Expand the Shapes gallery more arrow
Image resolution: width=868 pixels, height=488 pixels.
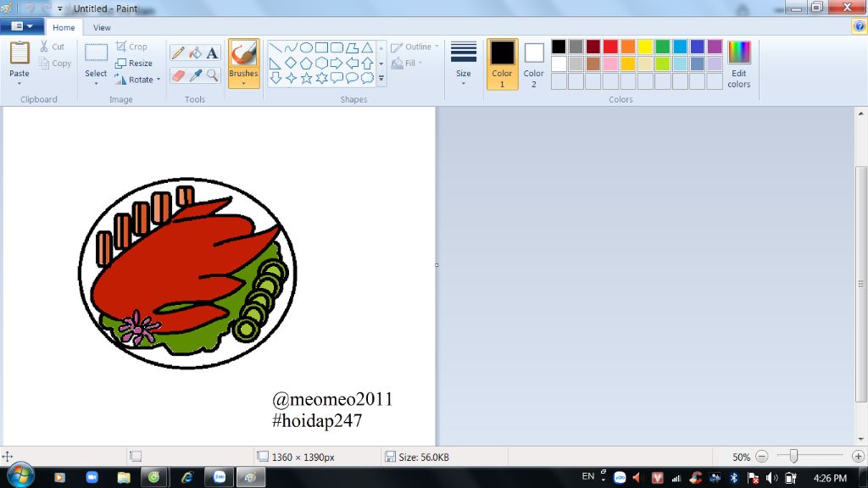pos(381,79)
